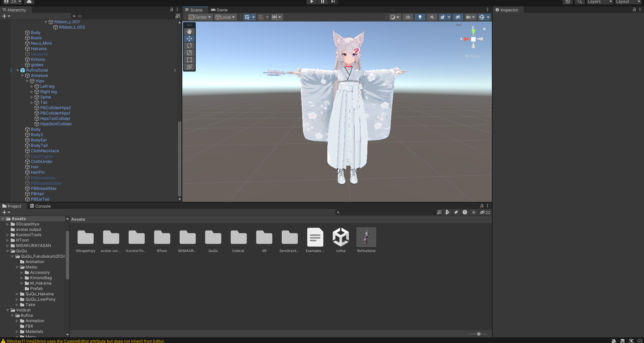Open the Local handle rotation dropdown
The width and height of the screenshot is (644, 343).
[225, 17]
